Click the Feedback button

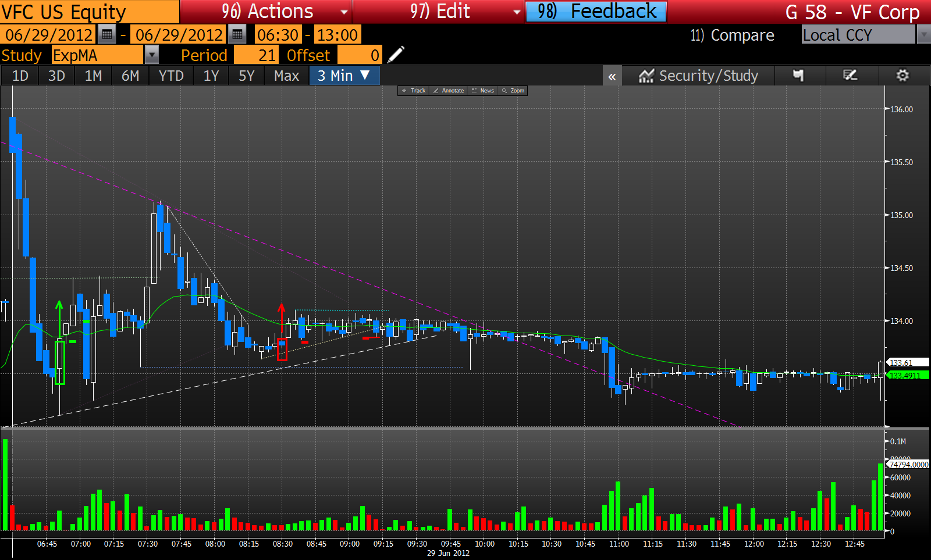[596, 12]
